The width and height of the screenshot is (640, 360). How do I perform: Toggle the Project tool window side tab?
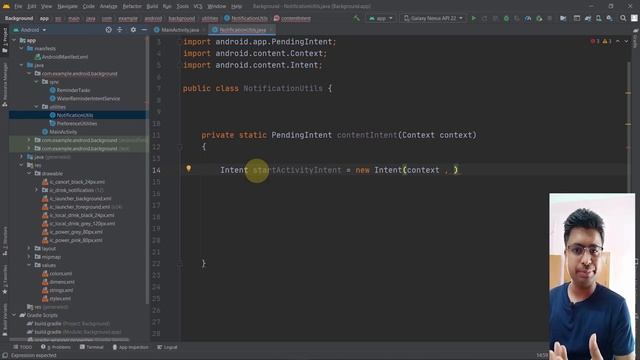point(5,40)
